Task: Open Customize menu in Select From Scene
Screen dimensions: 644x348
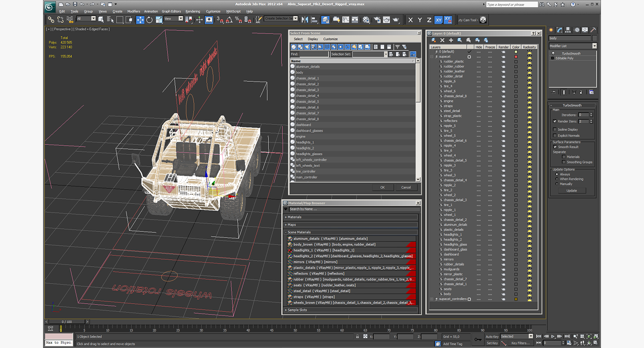Action: tap(330, 39)
